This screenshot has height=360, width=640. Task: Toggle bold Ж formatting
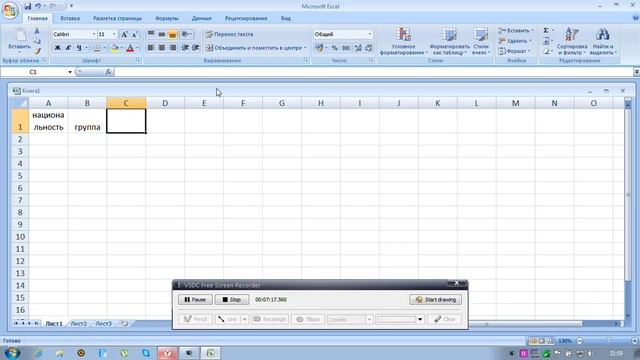[57, 48]
